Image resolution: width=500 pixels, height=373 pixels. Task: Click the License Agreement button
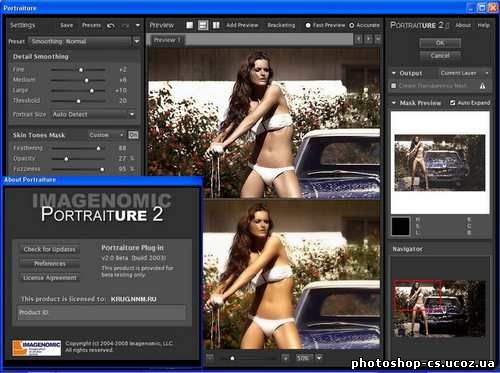[x=49, y=278]
